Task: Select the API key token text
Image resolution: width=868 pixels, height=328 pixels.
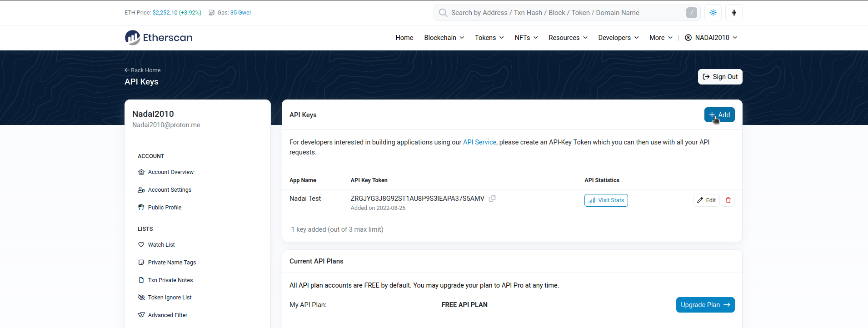Action: point(417,199)
